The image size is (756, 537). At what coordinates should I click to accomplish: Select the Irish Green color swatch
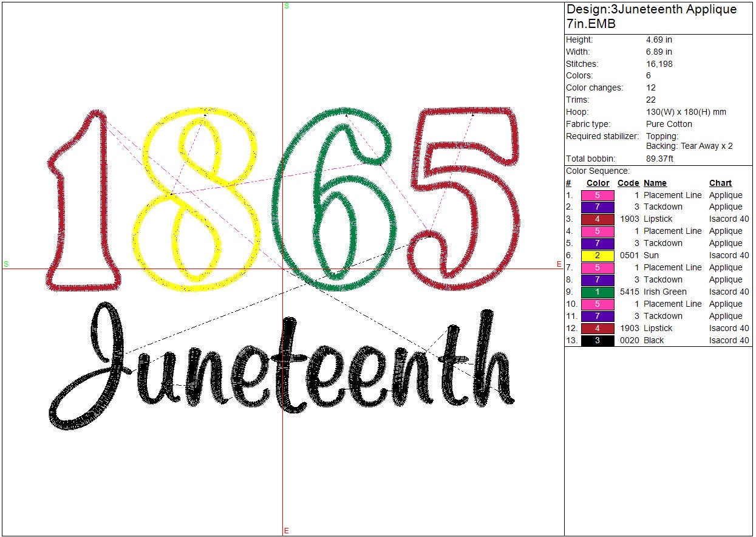(x=598, y=292)
